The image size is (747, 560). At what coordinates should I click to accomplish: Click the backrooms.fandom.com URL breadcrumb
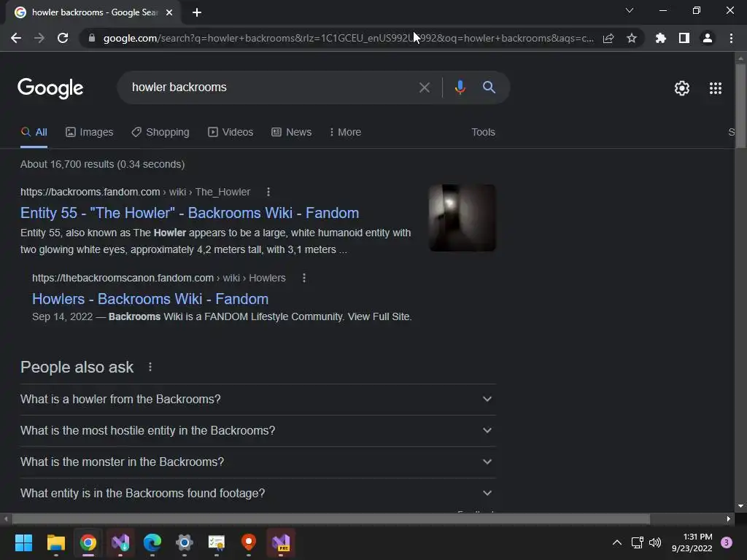point(135,192)
